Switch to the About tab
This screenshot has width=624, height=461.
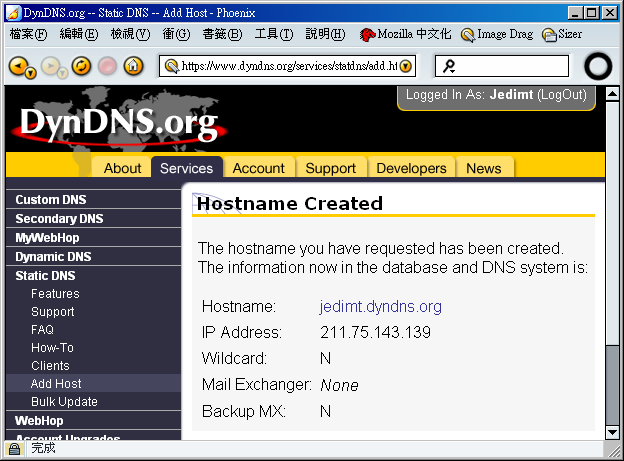pos(122,168)
